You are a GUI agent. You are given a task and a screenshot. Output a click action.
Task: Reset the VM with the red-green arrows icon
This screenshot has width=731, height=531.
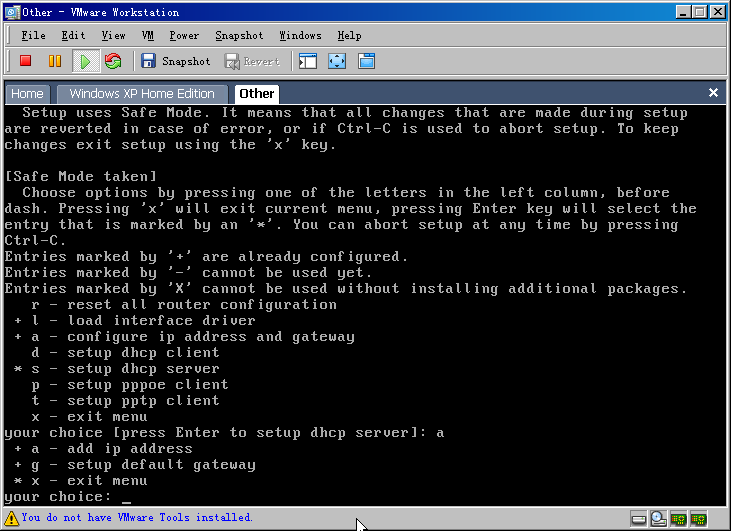point(113,61)
